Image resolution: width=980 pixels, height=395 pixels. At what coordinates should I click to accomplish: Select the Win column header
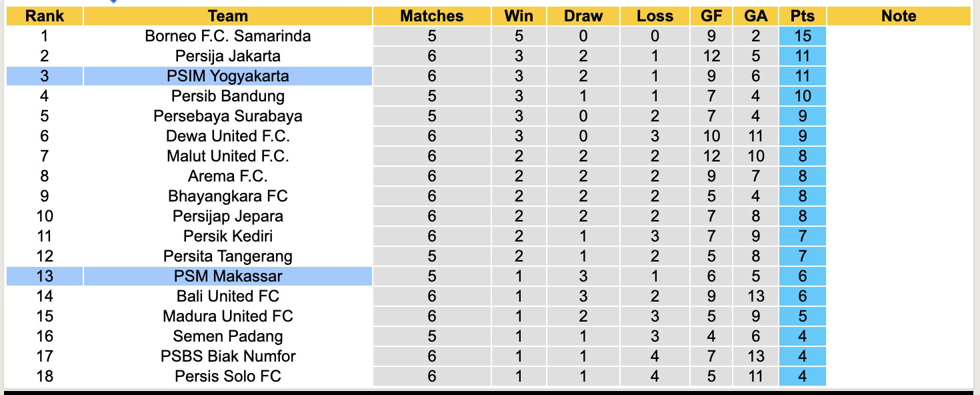pos(519,16)
